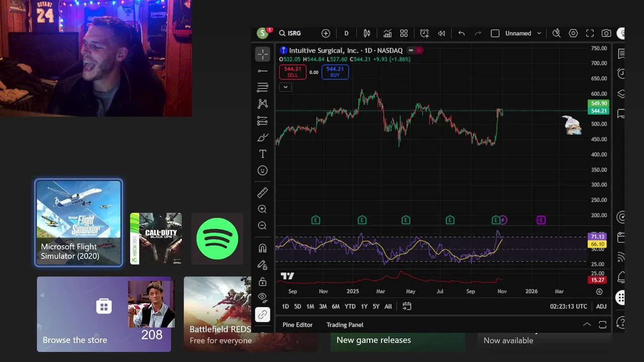Create an alert with the clock icon

[x=425, y=33]
